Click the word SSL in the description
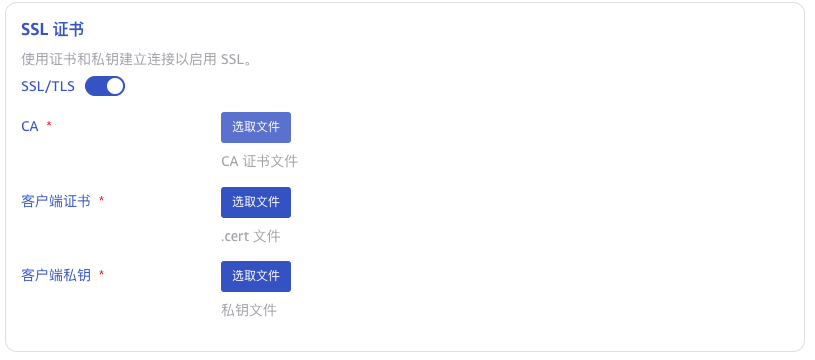This screenshot has height=360, width=815. point(232,60)
